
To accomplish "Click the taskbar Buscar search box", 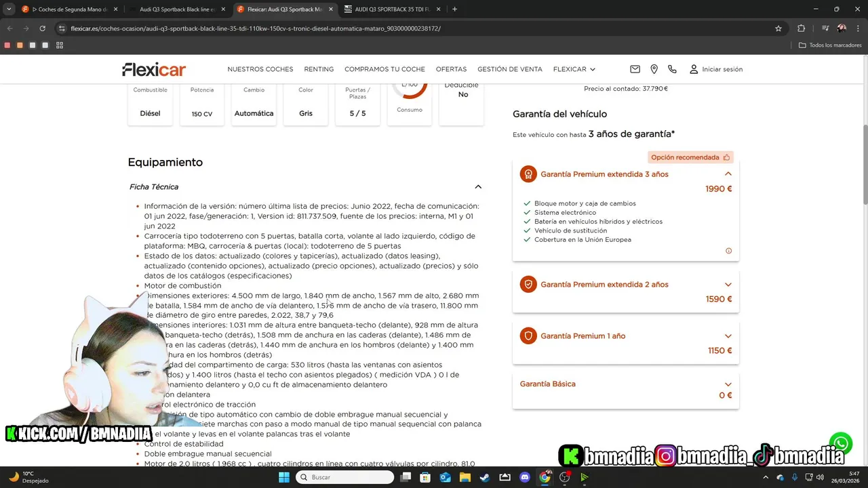I will pos(345,477).
